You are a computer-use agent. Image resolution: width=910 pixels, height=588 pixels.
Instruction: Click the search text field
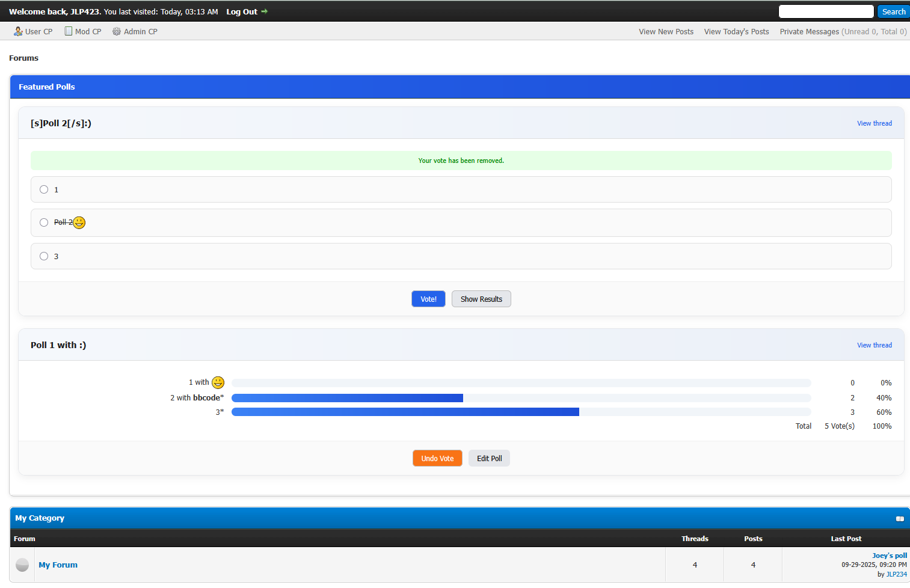[x=826, y=11]
